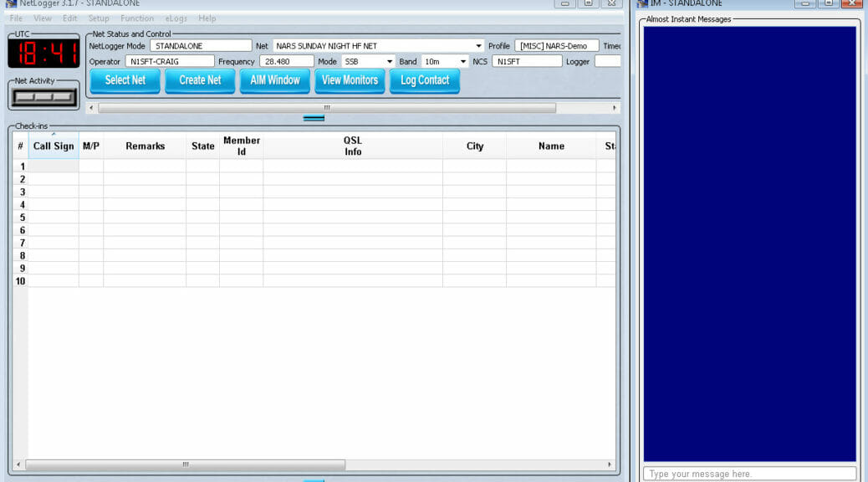Image resolution: width=868 pixels, height=482 pixels.
Task: Open the AIM Window
Action: (274, 81)
